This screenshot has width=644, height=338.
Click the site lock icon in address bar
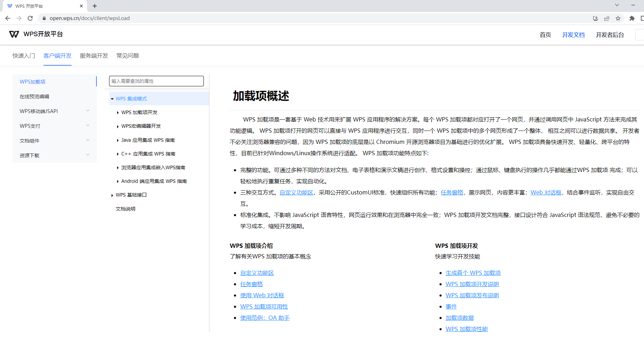click(44, 18)
